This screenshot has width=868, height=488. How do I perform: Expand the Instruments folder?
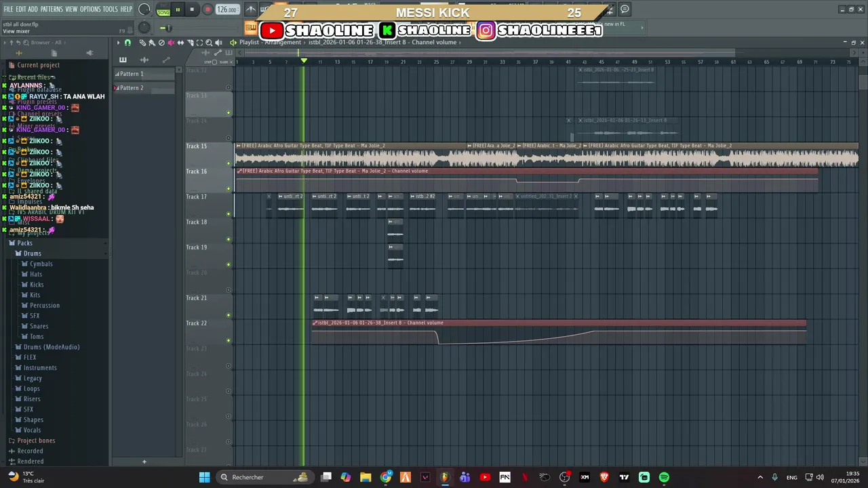point(40,368)
